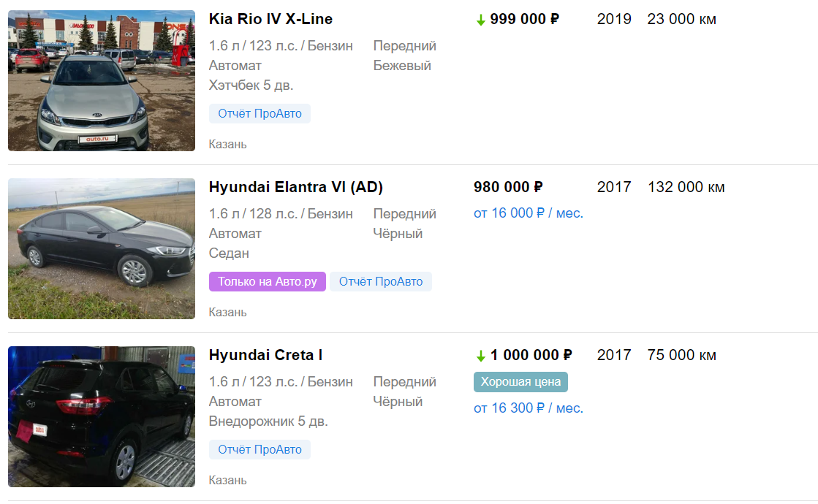This screenshot has width=818, height=504.
Task: Open the Hyundai Creta I listing
Action: [x=266, y=355]
